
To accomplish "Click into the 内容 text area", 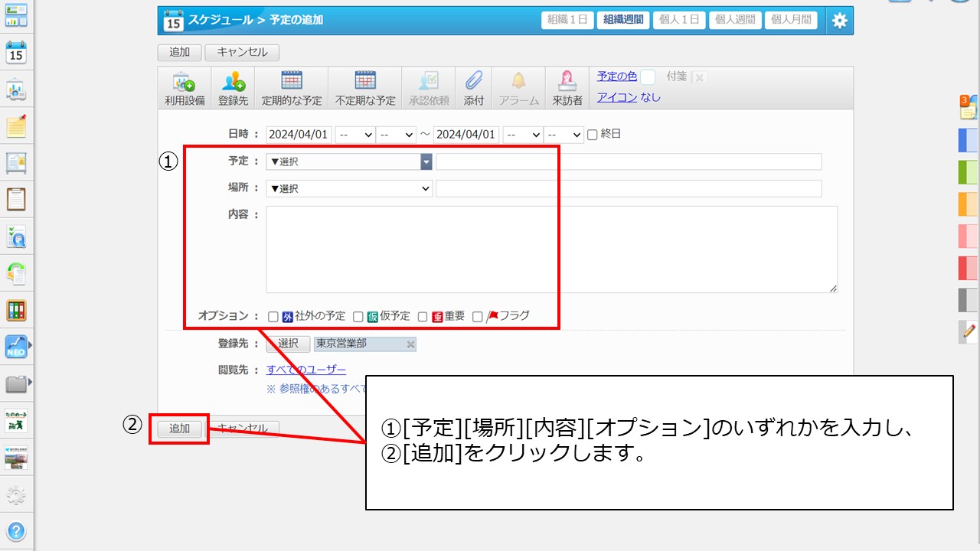I will click(551, 249).
